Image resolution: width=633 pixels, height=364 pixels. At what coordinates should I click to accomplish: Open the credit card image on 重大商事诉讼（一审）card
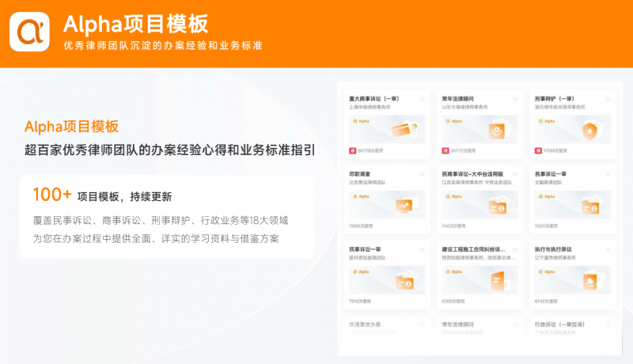pyautogui.click(x=387, y=129)
